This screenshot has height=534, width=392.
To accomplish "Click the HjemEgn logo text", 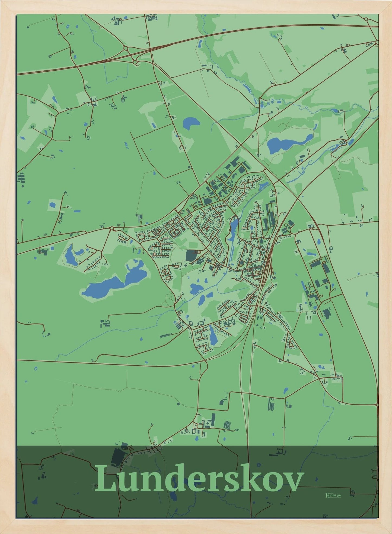I will click(333, 495).
